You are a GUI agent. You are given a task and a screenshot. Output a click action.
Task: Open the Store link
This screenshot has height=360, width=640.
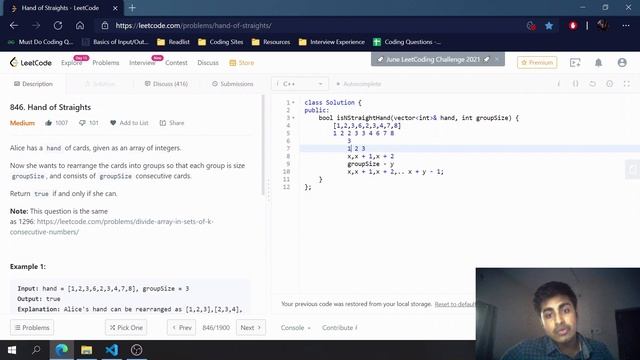242,62
